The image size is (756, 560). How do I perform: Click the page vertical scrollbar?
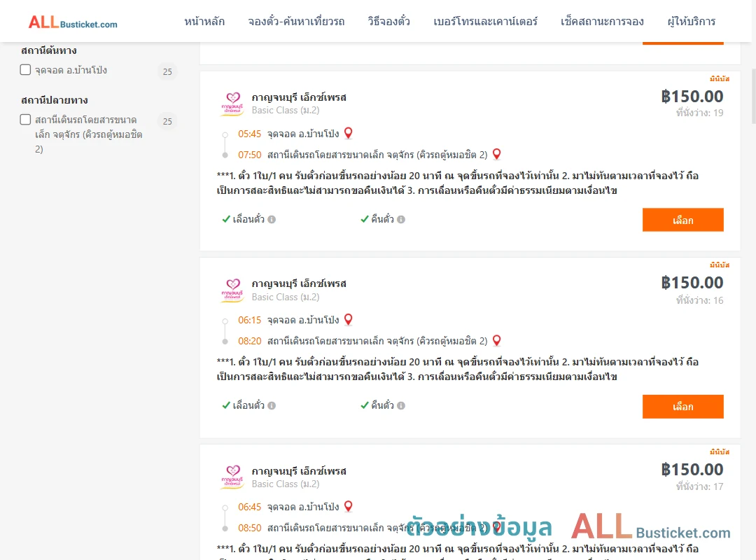pos(754,97)
